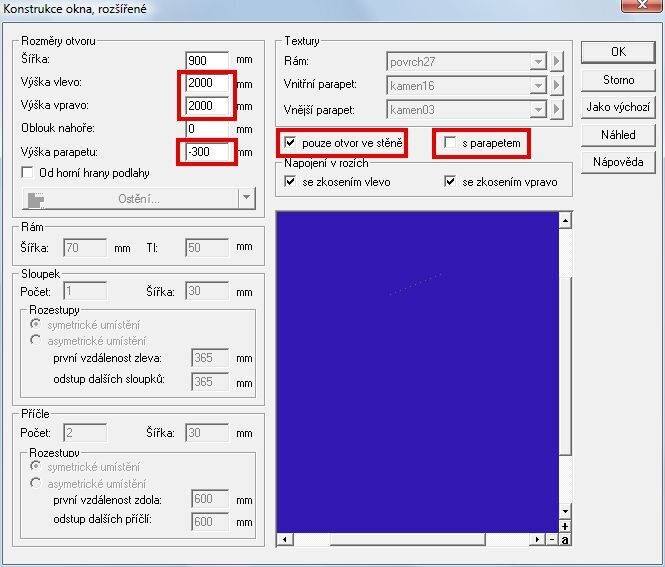The image size is (665, 567).
Task: Enable Od horní hrany podlahy checkbox
Action: click(27, 173)
